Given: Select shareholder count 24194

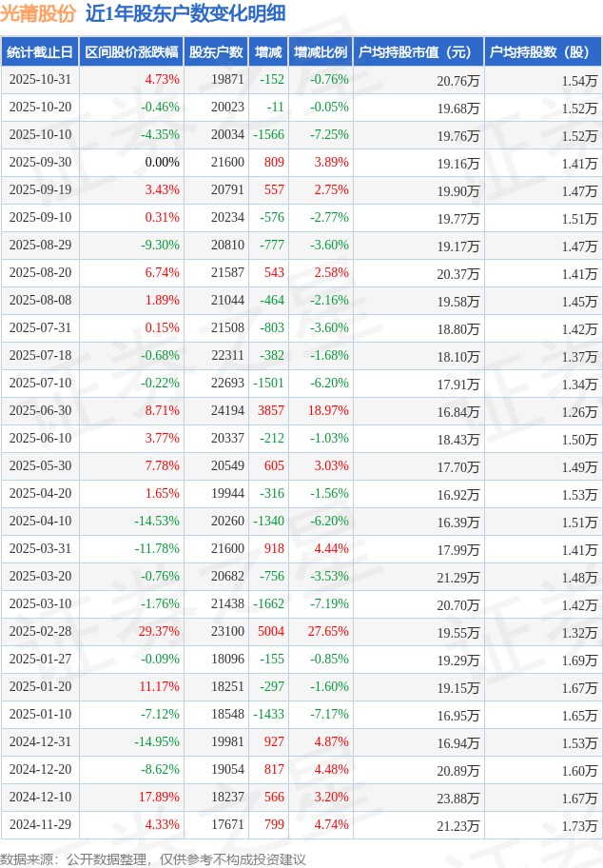Looking at the screenshot, I should (x=227, y=411).
